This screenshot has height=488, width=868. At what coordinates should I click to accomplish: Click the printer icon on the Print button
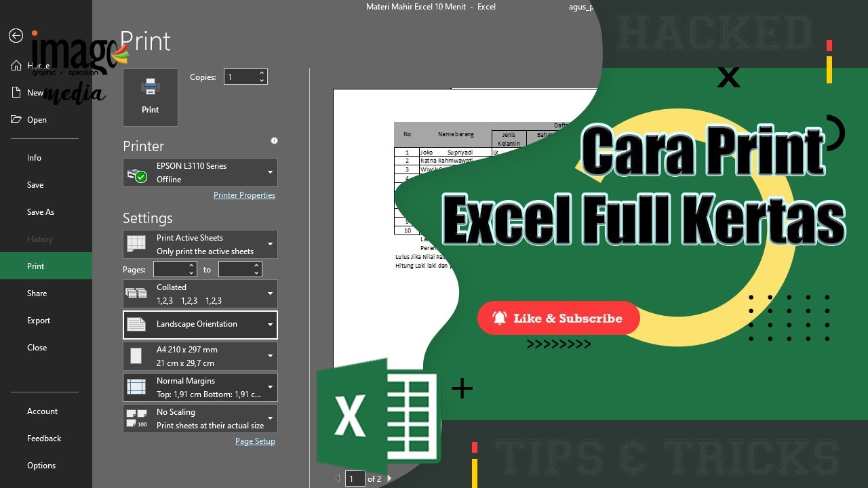click(150, 87)
